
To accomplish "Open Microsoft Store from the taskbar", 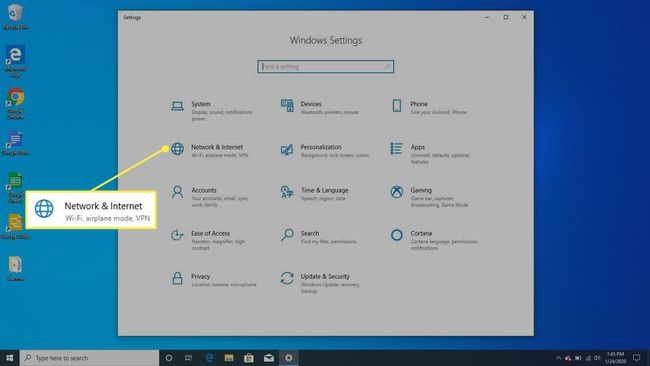I will (249, 358).
